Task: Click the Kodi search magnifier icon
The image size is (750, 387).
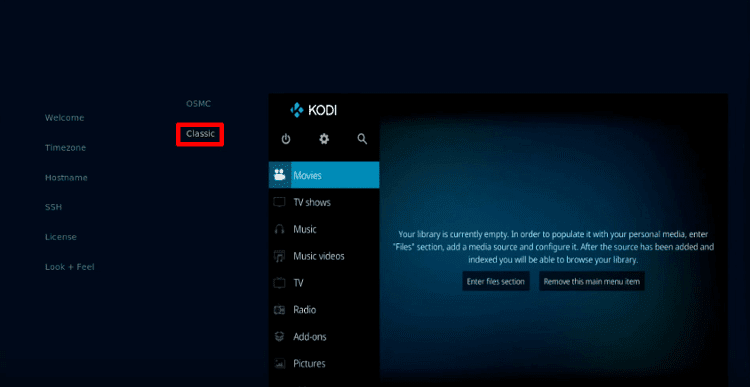Action: [x=363, y=139]
